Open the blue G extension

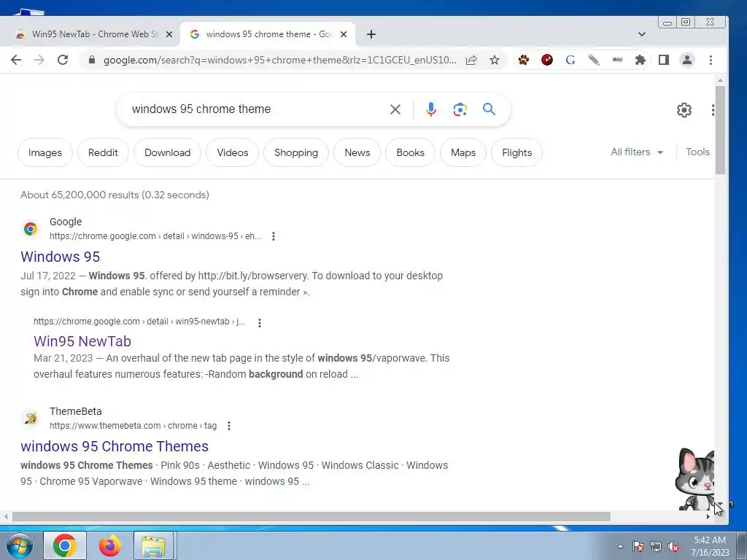pos(570,60)
